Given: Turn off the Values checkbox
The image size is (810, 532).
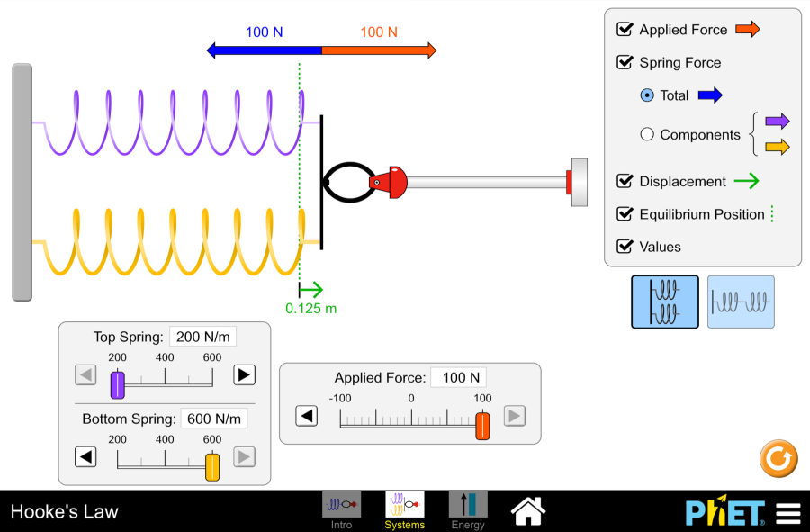Looking at the screenshot, I should pyautogui.click(x=625, y=247).
